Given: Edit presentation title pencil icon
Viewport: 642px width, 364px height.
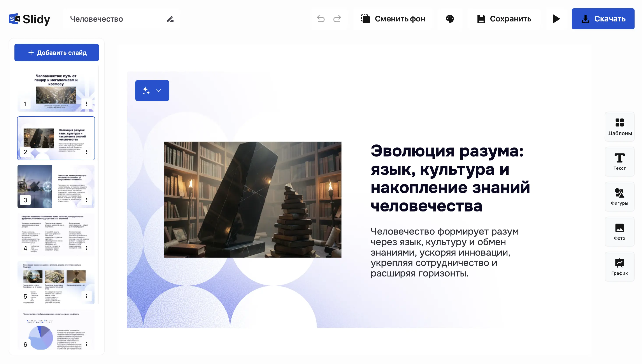Looking at the screenshot, I should pyautogui.click(x=170, y=19).
